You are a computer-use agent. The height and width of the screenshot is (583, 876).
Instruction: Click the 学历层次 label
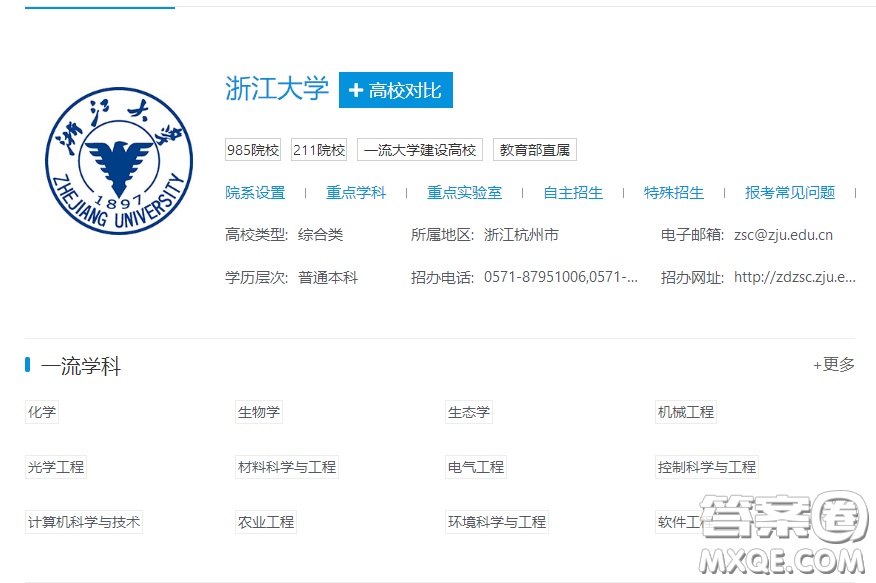tap(256, 278)
